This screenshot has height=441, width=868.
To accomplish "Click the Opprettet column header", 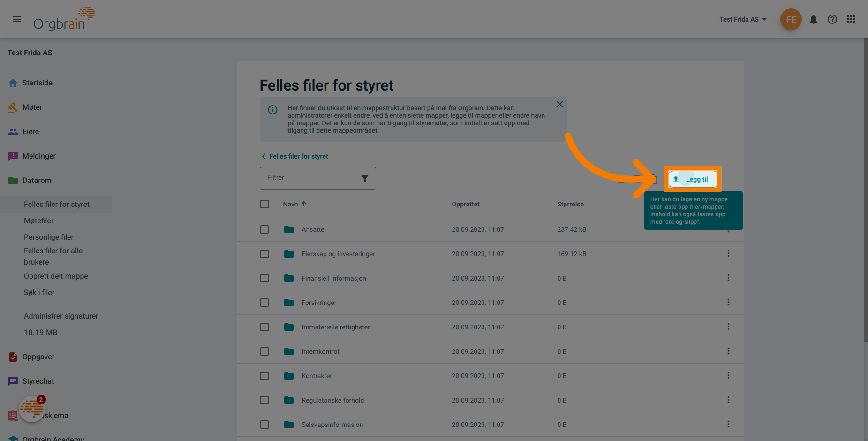I will tap(466, 204).
